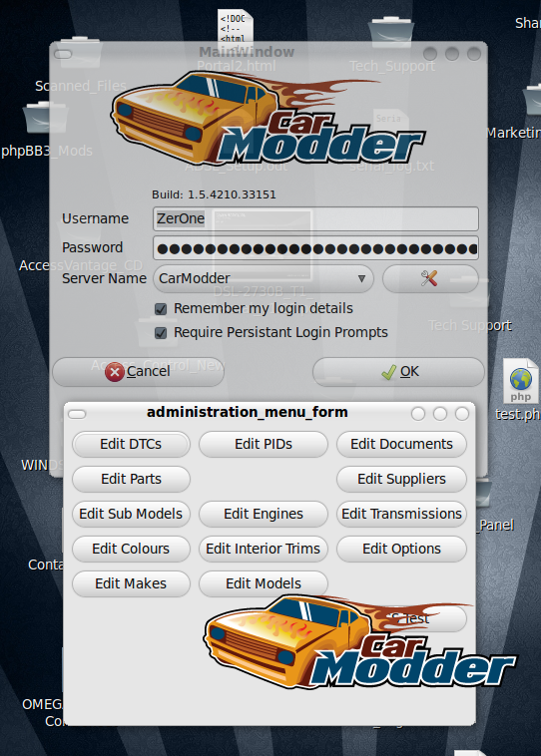541x756 pixels.
Task: Click the Edit Parts button
Action: (x=131, y=479)
